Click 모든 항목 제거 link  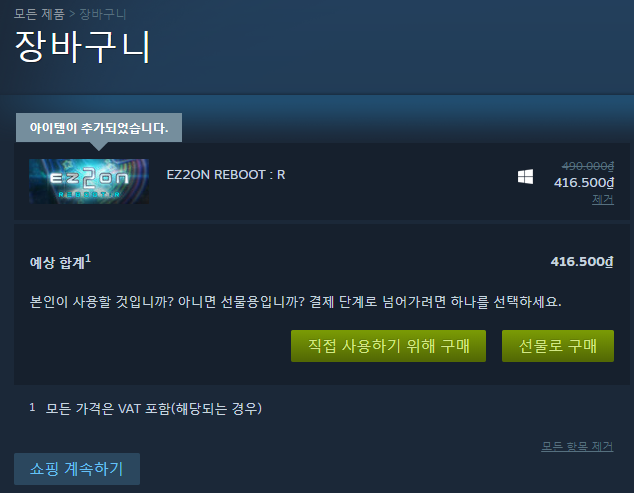point(577,446)
